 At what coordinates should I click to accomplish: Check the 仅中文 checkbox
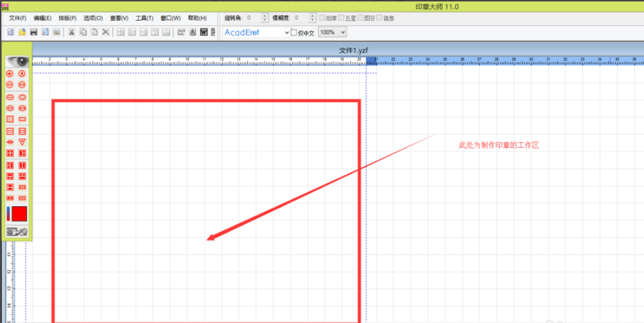click(293, 32)
